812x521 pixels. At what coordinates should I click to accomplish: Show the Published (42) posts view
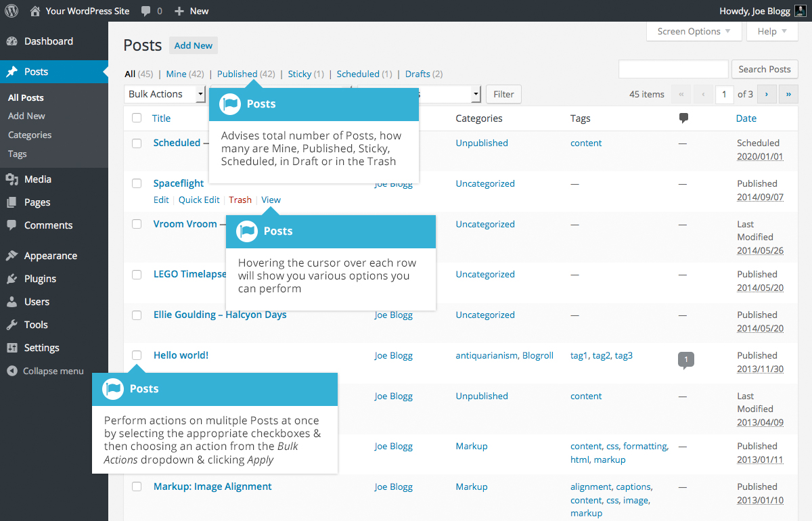246,74
